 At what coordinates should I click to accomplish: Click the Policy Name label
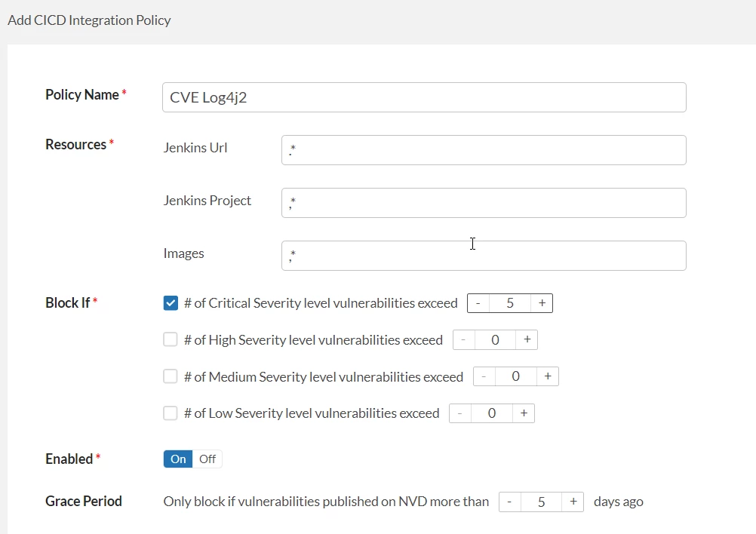82,94
